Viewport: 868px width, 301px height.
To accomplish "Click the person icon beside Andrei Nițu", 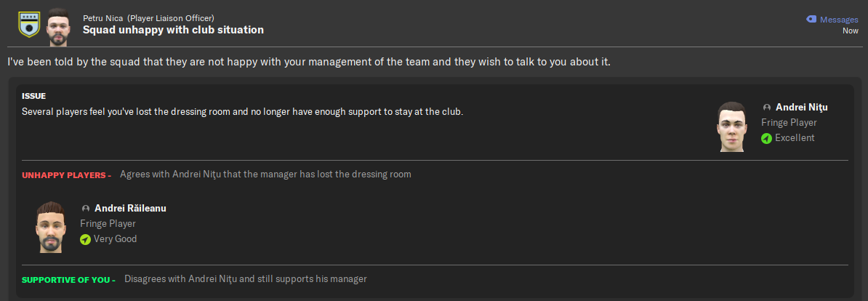I will 767,108.
